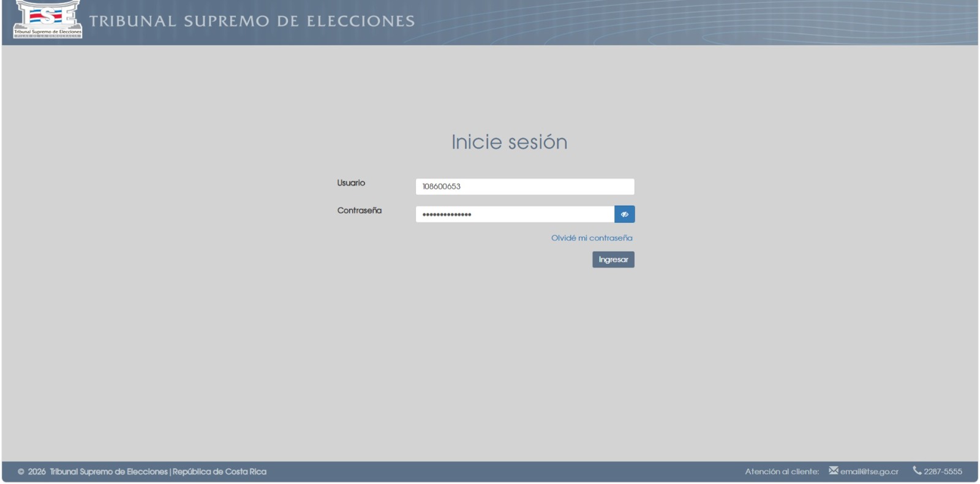Click the TSE logo in the header
The image size is (980, 484).
click(x=48, y=20)
